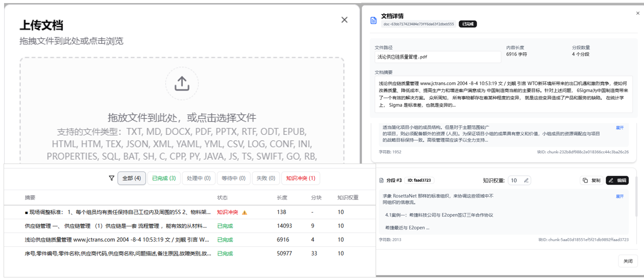
Task: Click the 文件路径 field showing 浅论供应链质量管理.pdf
Action: [438, 57]
